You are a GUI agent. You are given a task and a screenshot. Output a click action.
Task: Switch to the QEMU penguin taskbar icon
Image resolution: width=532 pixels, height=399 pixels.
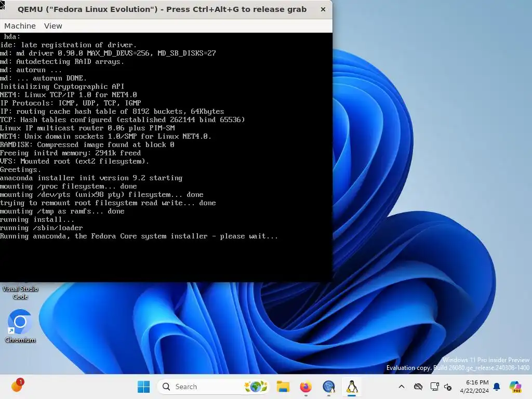click(352, 387)
